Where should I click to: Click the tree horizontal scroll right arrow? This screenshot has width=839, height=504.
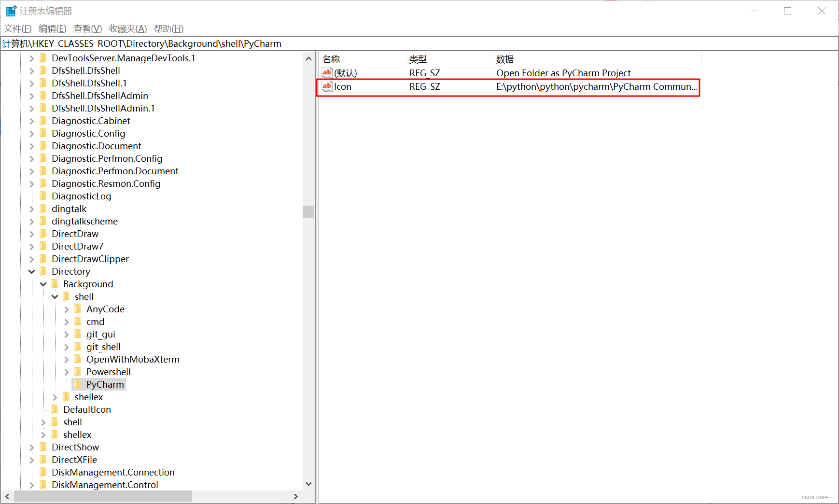pos(295,496)
